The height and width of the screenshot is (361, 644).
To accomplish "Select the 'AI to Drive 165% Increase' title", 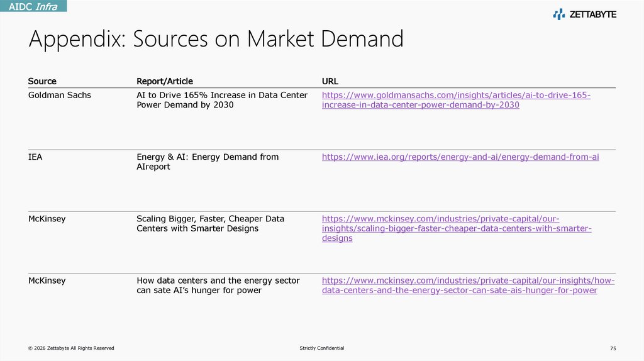I will coord(222,100).
